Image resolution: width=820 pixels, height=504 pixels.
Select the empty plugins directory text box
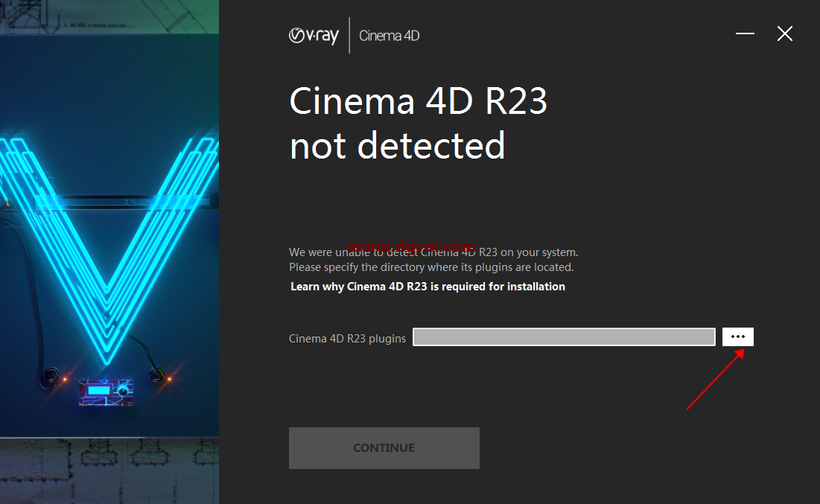[563, 336]
